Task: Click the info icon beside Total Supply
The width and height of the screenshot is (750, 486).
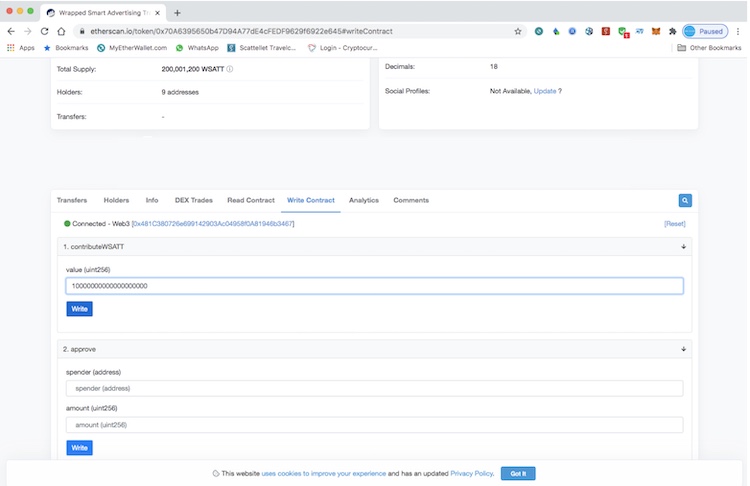Action: coord(230,69)
